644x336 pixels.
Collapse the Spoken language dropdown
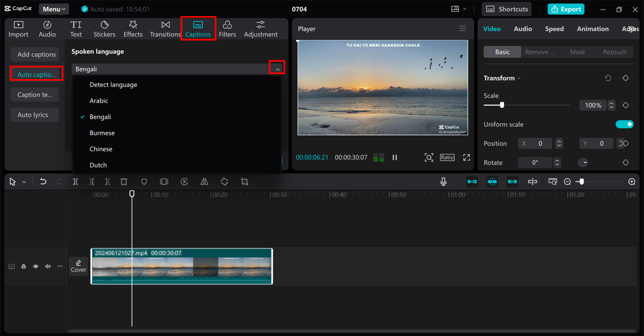click(277, 68)
